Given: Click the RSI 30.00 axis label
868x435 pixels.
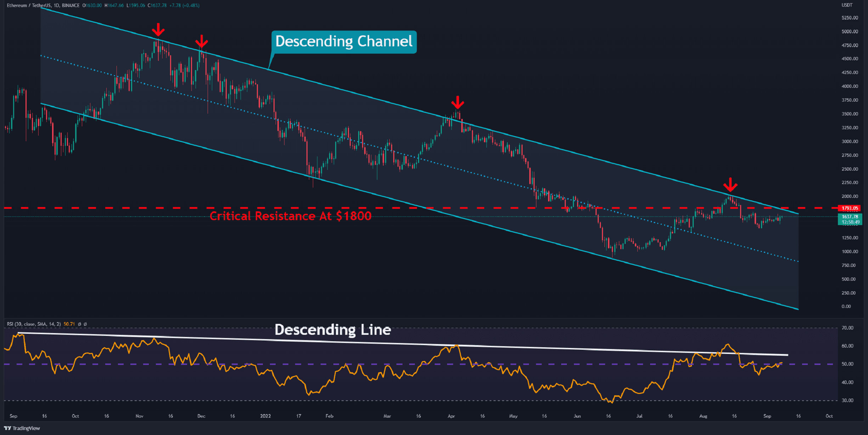Looking at the screenshot, I should [847, 401].
